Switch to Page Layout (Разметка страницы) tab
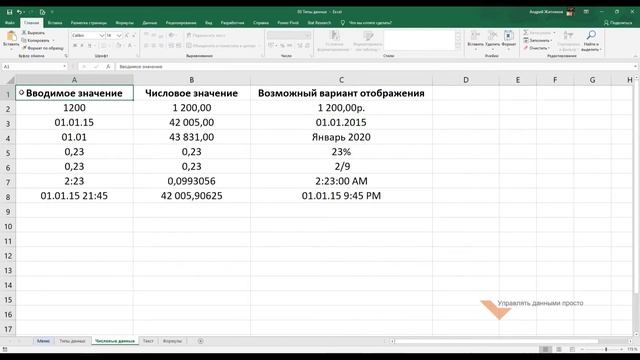 [89, 22]
